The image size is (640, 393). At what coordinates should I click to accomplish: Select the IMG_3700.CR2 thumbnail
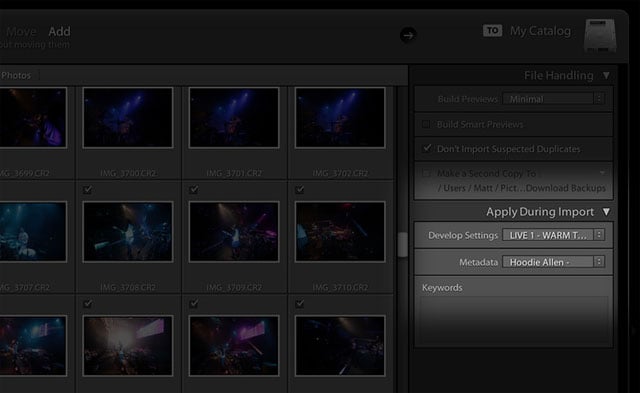click(x=128, y=118)
